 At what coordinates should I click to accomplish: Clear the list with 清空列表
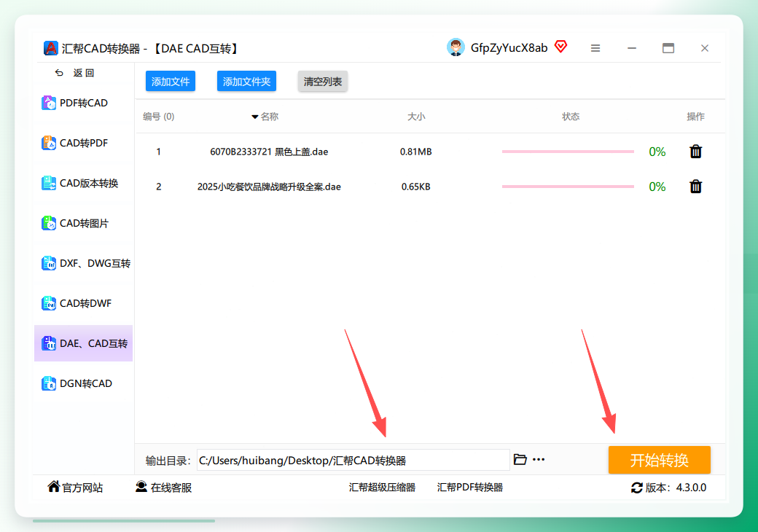coord(322,81)
